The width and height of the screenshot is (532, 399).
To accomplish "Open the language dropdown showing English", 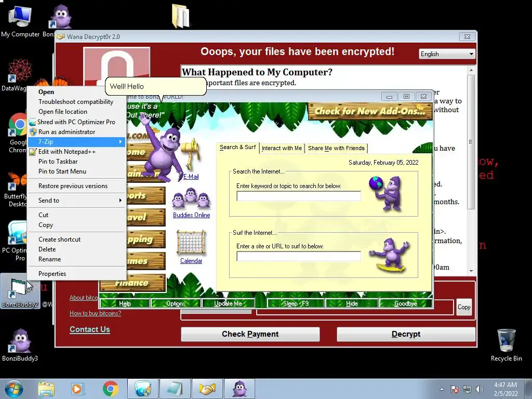I will click(447, 54).
